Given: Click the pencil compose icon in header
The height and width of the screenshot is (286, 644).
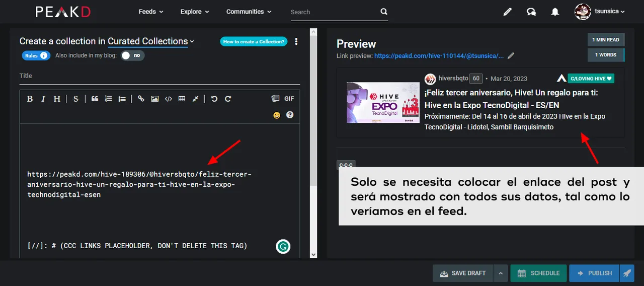Looking at the screenshot, I should point(507,12).
